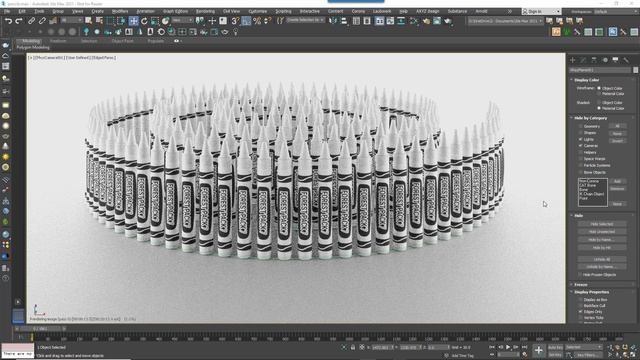Toggle the Shapes hide checkbox
This screenshot has height=360, width=640.
[x=580, y=133]
